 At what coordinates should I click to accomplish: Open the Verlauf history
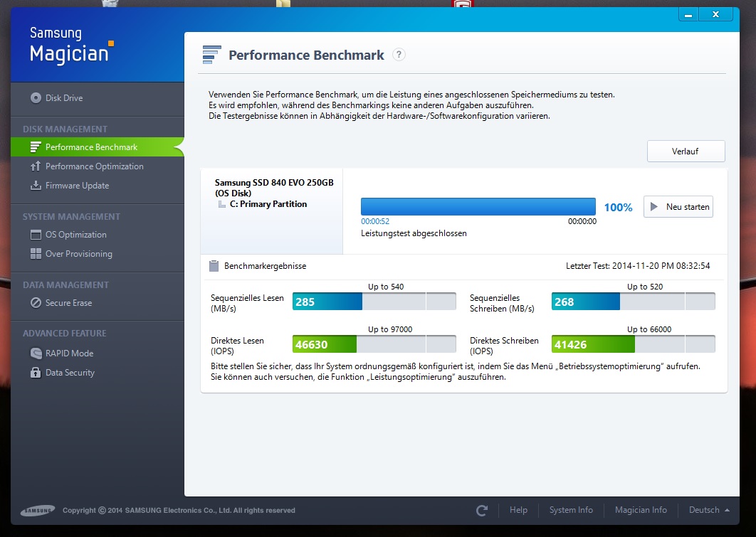pyautogui.click(x=686, y=151)
